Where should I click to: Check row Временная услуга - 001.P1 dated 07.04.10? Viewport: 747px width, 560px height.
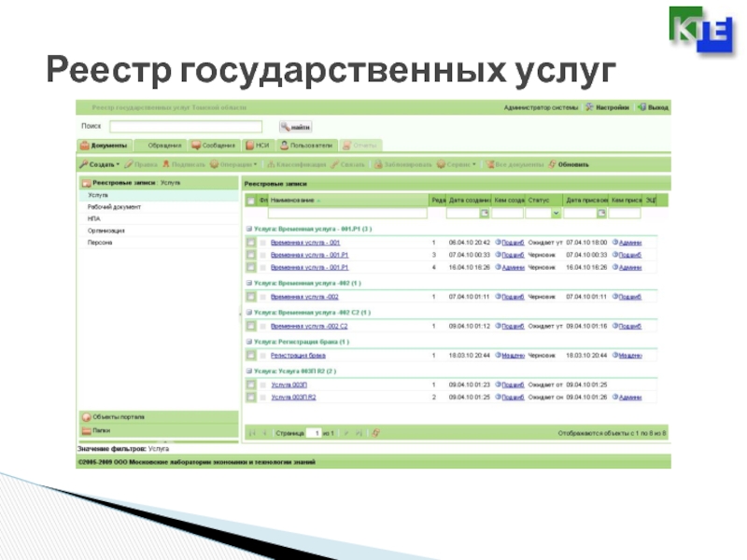pyautogui.click(x=251, y=255)
